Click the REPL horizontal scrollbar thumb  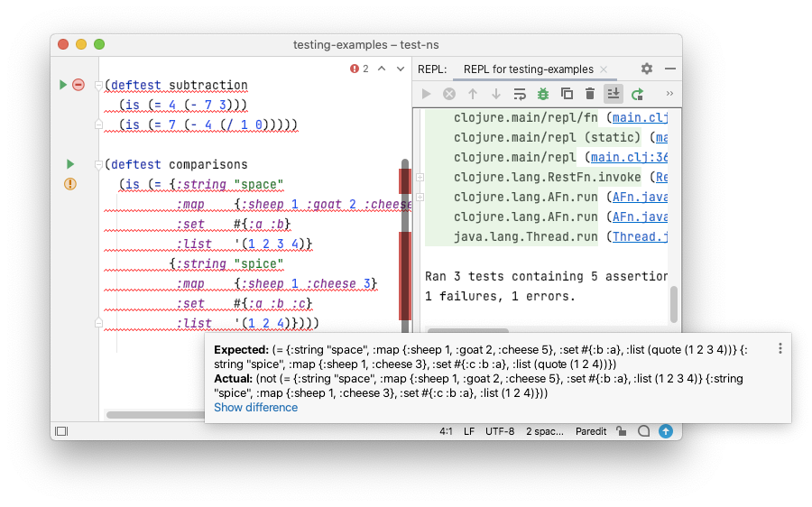tap(467, 330)
